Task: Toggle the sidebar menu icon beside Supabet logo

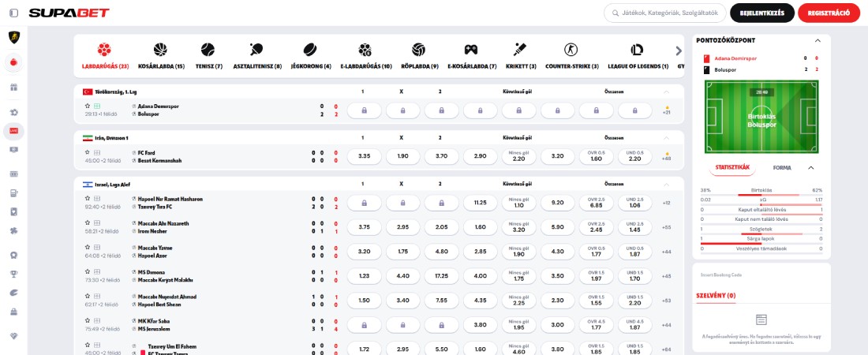Action: click(x=14, y=13)
